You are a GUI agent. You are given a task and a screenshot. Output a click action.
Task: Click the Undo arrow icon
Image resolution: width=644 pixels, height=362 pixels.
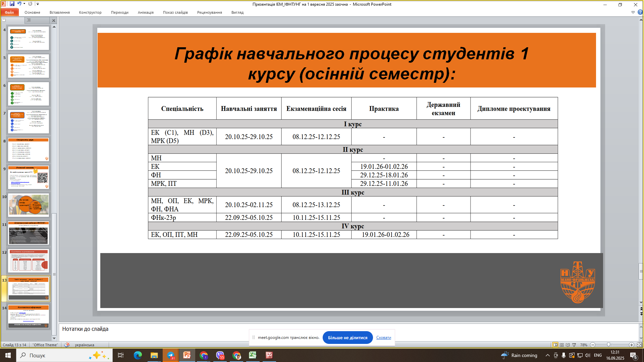(x=19, y=4)
